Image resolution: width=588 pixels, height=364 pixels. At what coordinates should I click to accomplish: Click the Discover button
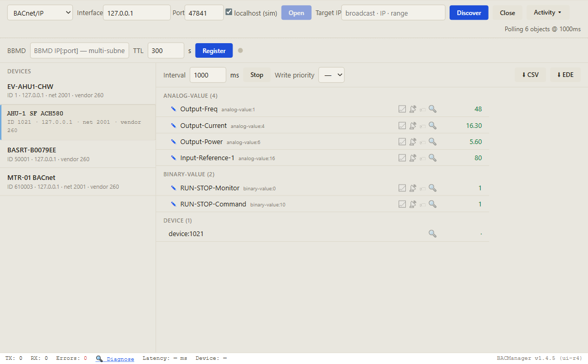[x=469, y=13]
